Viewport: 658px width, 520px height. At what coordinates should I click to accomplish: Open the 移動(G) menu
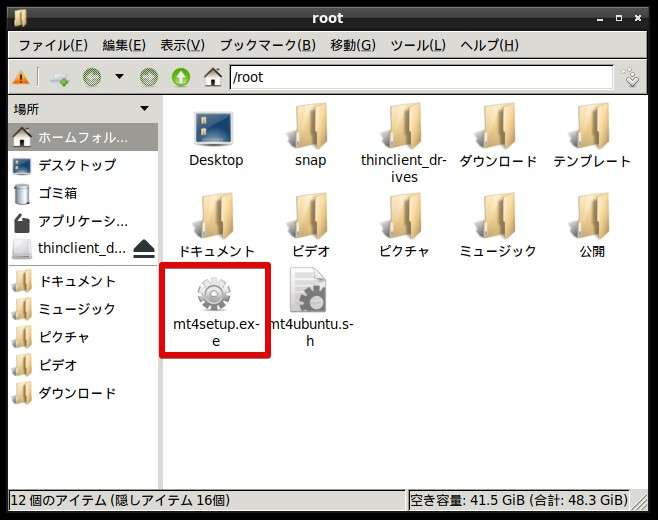pyautogui.click(x=353, y=45)
